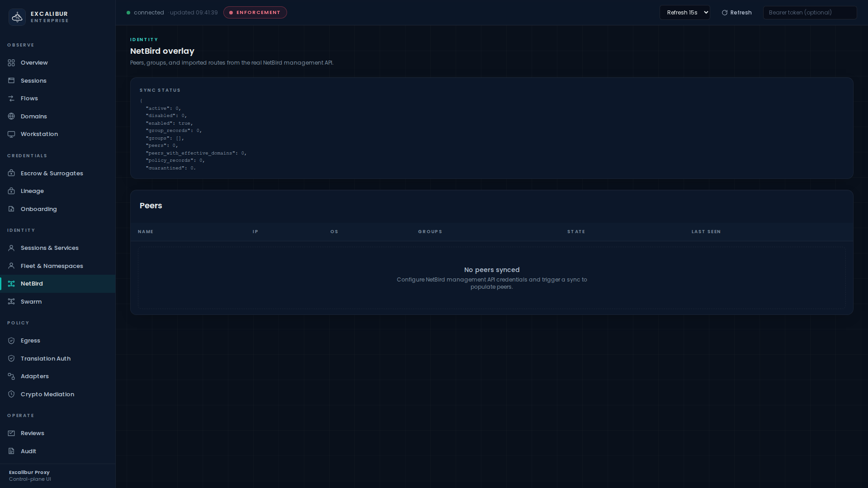
Task: Open the Refresh 15s interval dropdown
Action: pos(684,13)
